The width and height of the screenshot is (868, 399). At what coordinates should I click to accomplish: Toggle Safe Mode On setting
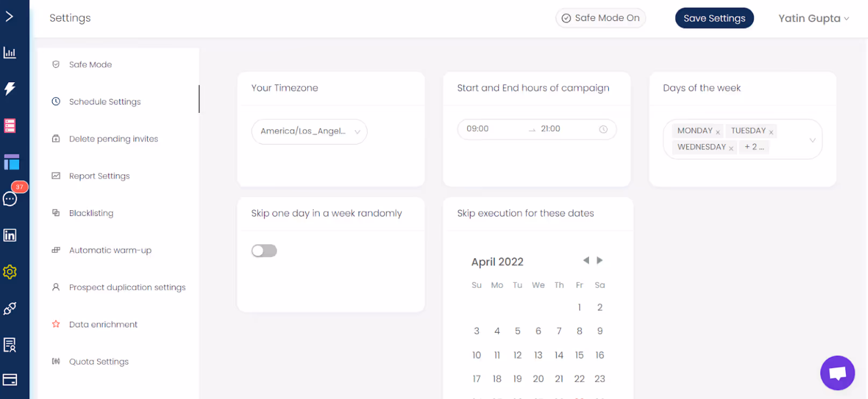pyautogui.click(x=600, y=18)
